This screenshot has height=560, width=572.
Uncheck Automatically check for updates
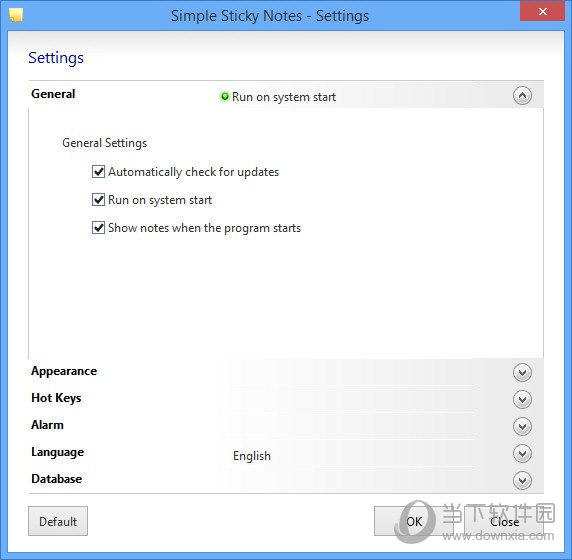click(98, 171)
